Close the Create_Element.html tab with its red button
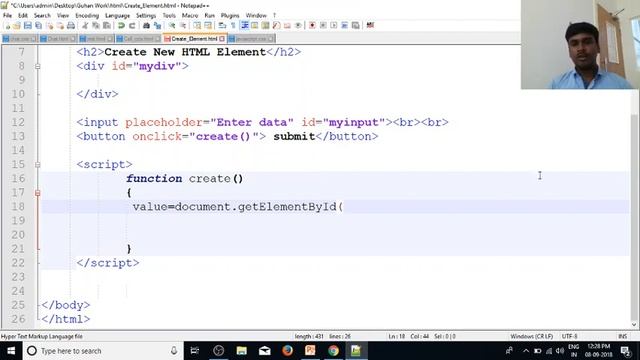 222,39
